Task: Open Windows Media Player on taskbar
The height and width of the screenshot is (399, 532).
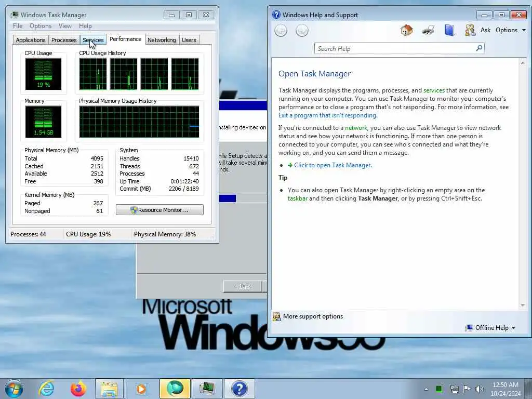Action: [141, 389]
